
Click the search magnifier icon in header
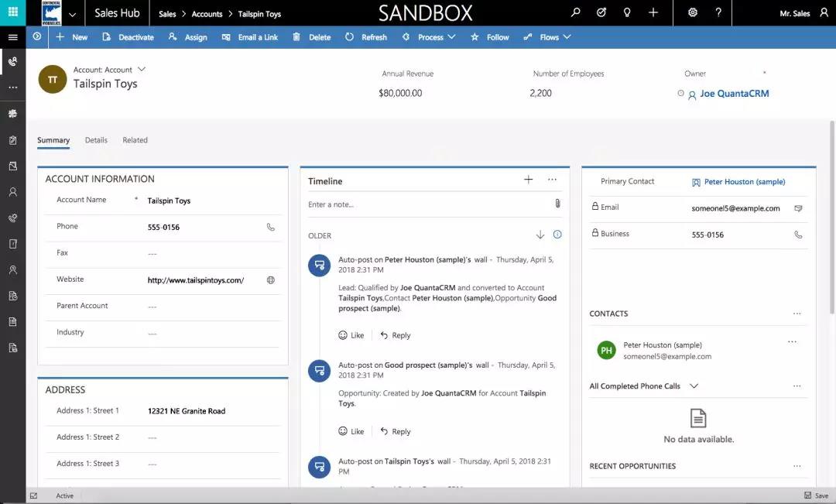[575, 13]
